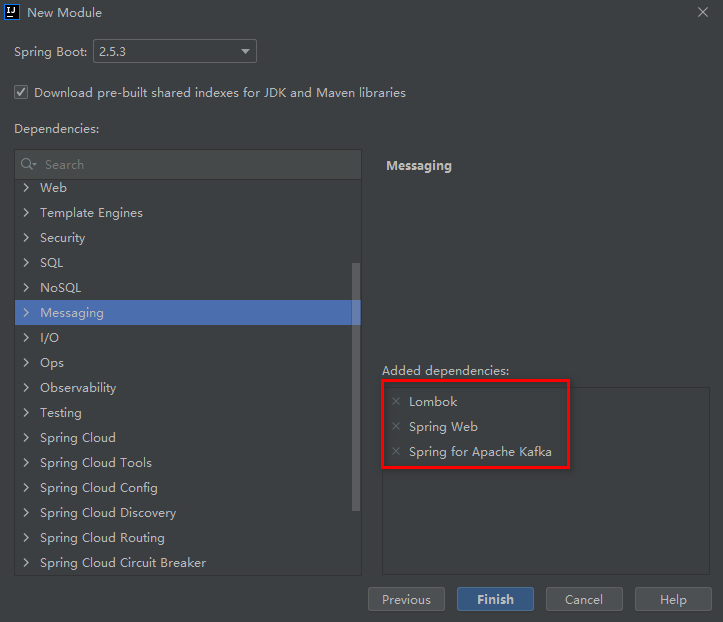Toggle Download pre-built shared indexes checkbox
Image resolution: width=723 pixels, height=622 pixels.
[21, 92]
